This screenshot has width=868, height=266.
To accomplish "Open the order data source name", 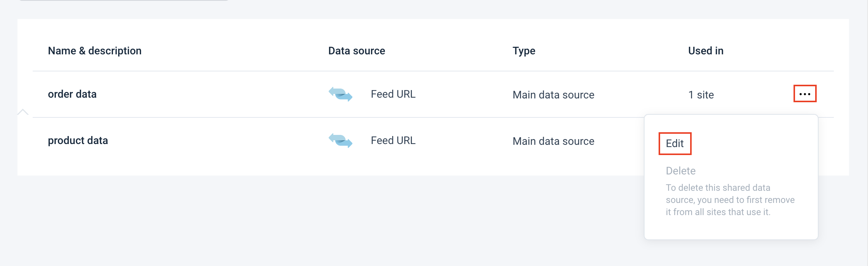I will coord(72,94).
